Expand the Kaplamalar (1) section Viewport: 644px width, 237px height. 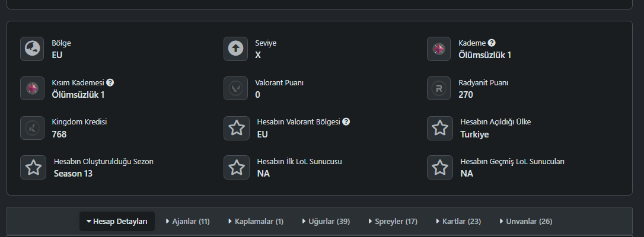[256, 222]
